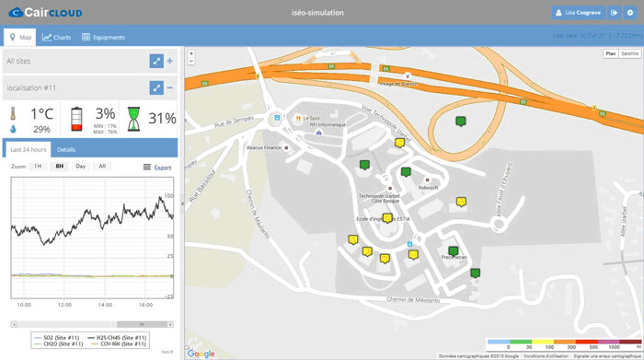Set chart zoom to Day
The width and height of the screenshot is (644, 360).
pyautogui.click(x=81, y=167)
